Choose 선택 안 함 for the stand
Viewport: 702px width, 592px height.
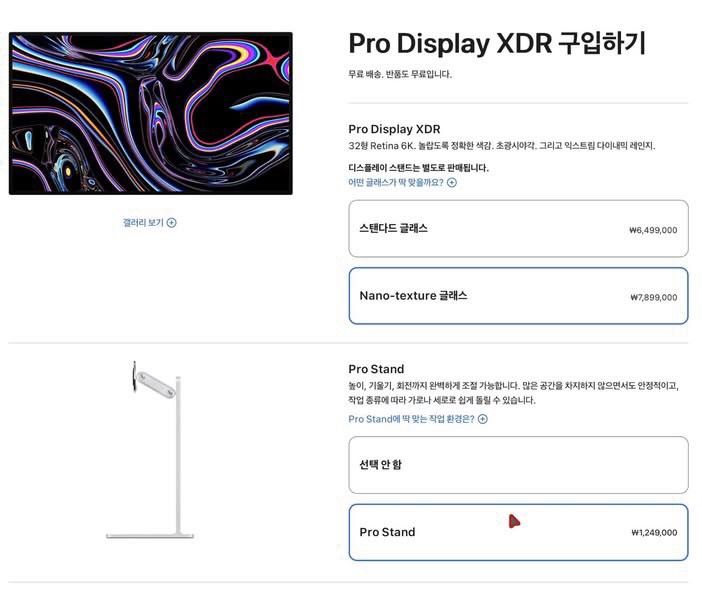click(x=518, y=465)
